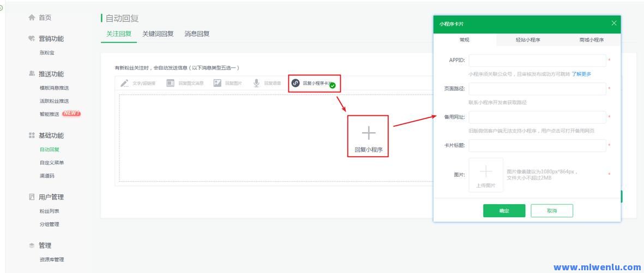
Task: Go to 首页 in the sidebar
Action: (45, 17)
